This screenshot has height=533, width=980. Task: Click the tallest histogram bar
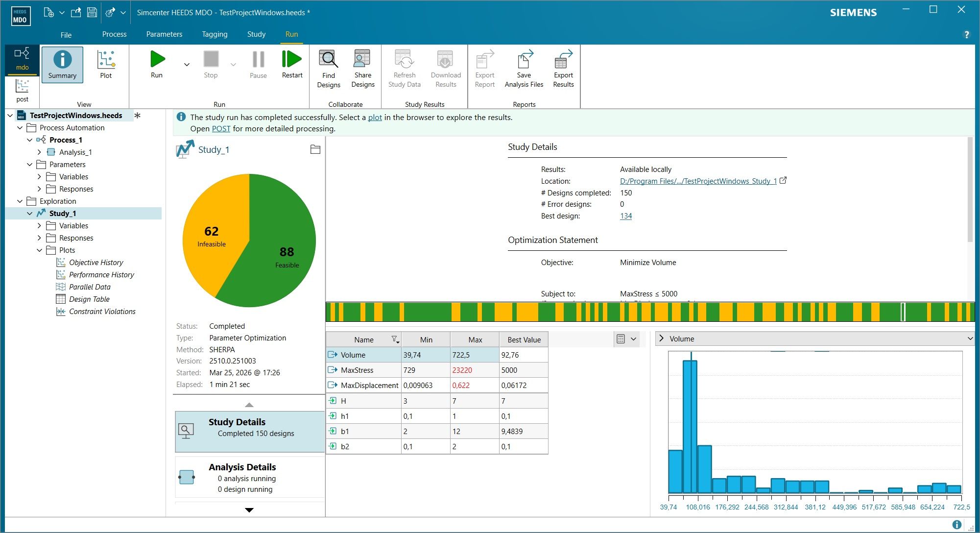[690, 426]
